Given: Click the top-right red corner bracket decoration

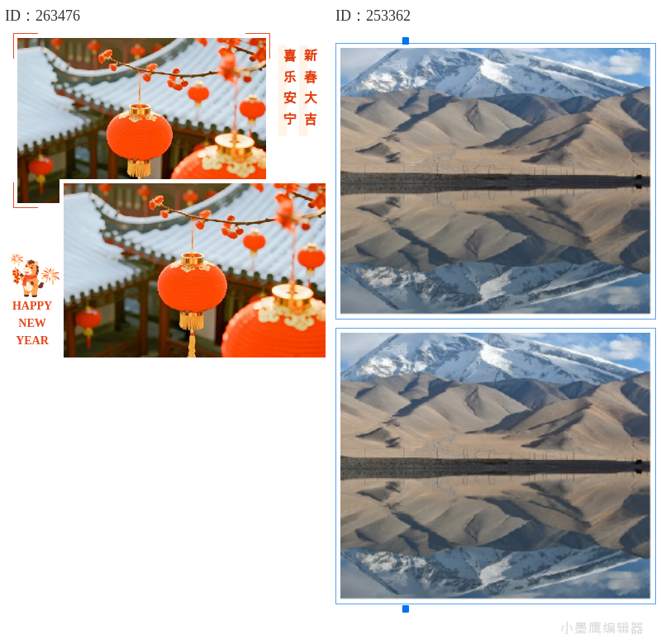Looking at the screenshot, I should [x=258, y=45].
